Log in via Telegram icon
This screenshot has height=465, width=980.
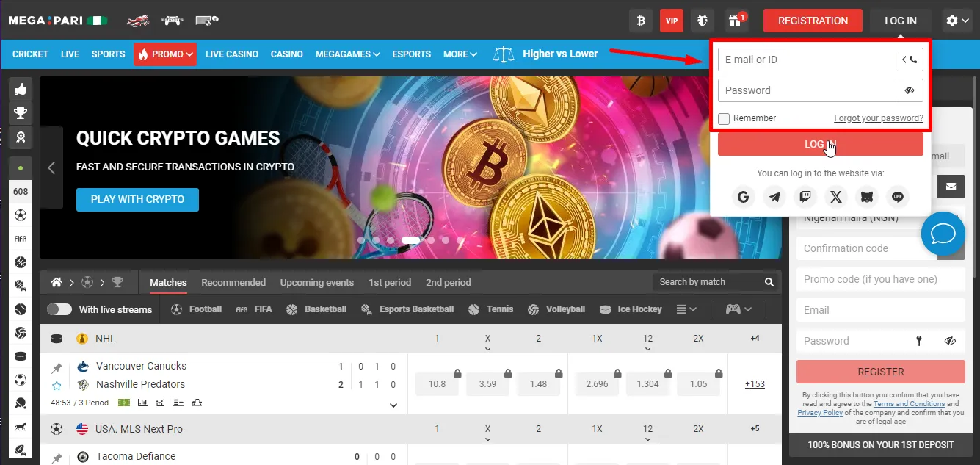pos(774,196)
